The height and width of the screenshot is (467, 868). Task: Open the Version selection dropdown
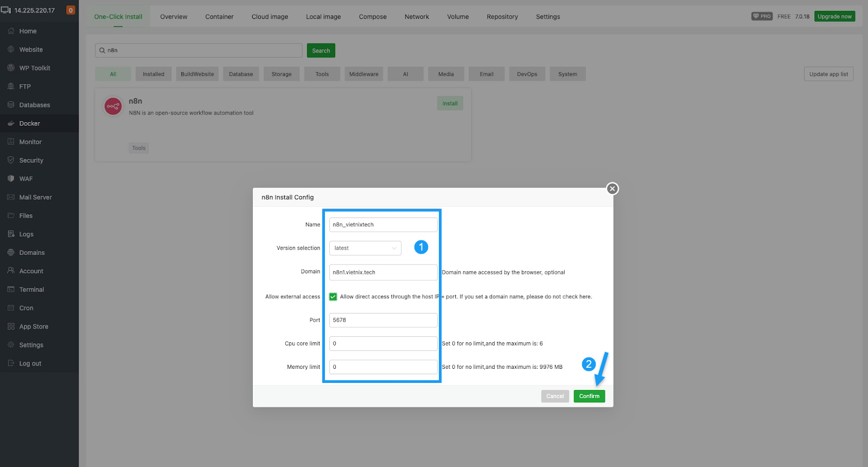pyautogui.click(x=365, y=248)
